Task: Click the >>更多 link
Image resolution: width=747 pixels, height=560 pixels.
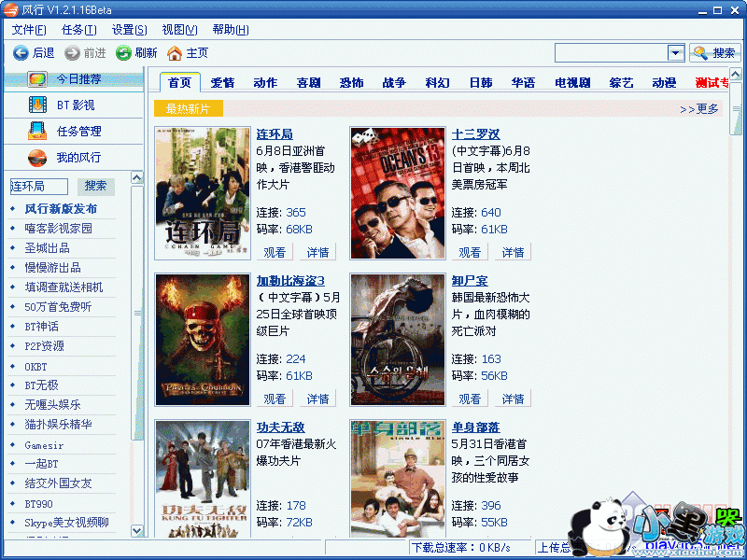Action: (x=698, y=109)
